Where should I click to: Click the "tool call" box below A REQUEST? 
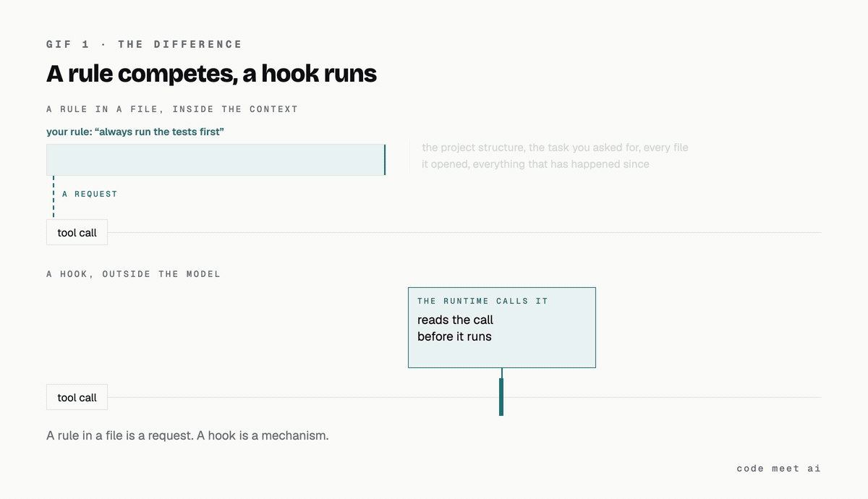pos(77,233)
